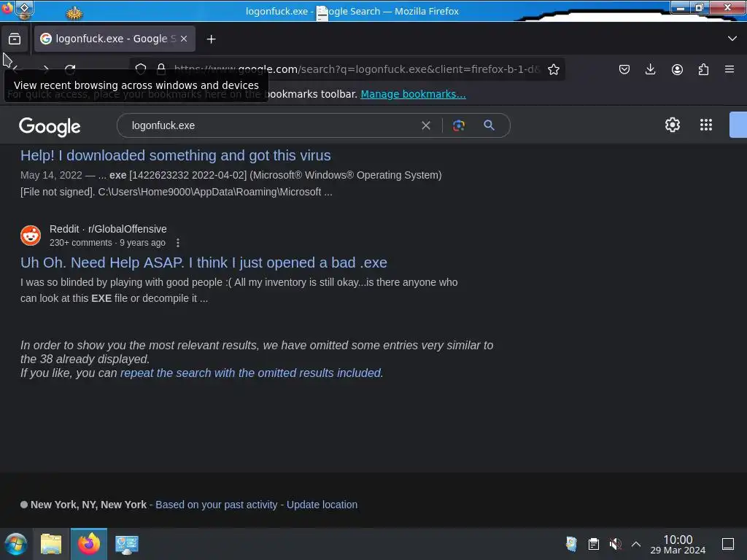Submit search with magnifier icon
Image resolution: width=747 pixels, height=560 pixels.
coord(489,125)
